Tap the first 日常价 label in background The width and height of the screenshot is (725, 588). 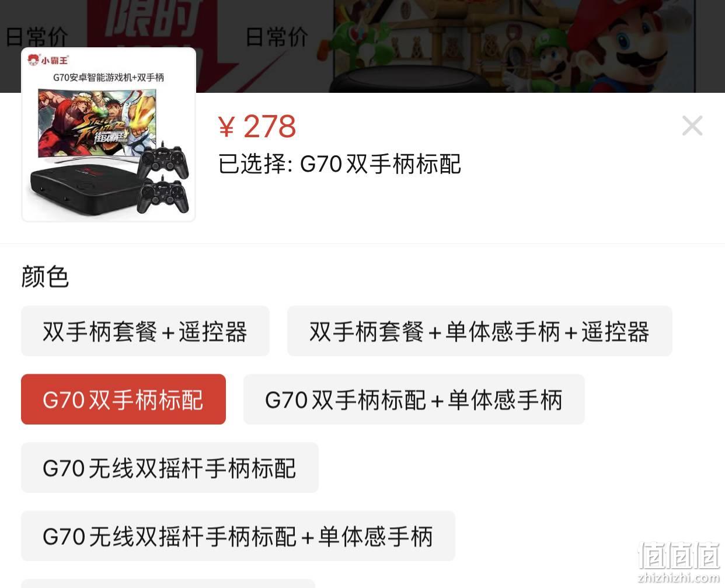[37, 37]
